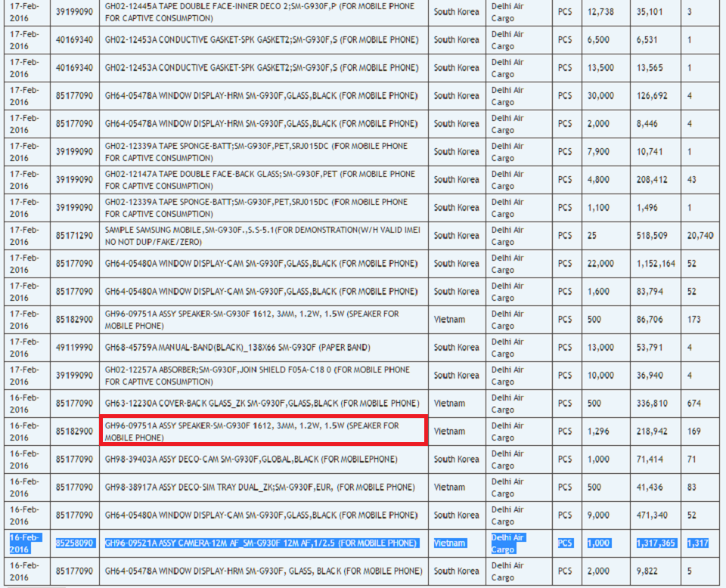This screenshot has height=588, width=726.
Task: Click value cell 6,531
Action: tap(655, 40)
